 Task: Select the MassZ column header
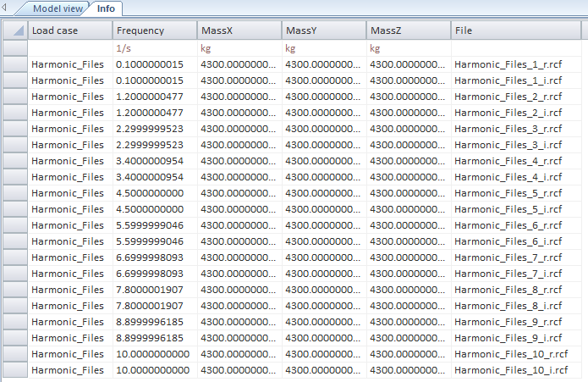[408, 30]
